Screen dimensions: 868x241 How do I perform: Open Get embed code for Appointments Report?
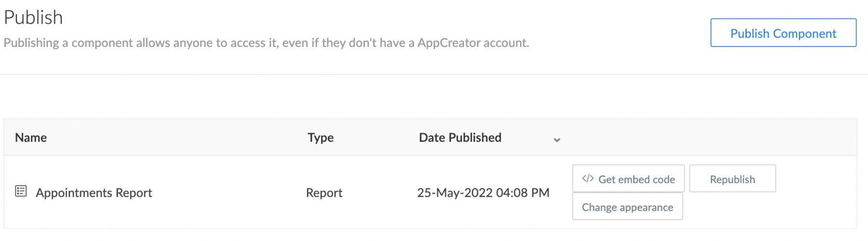[x=628, y=179]
